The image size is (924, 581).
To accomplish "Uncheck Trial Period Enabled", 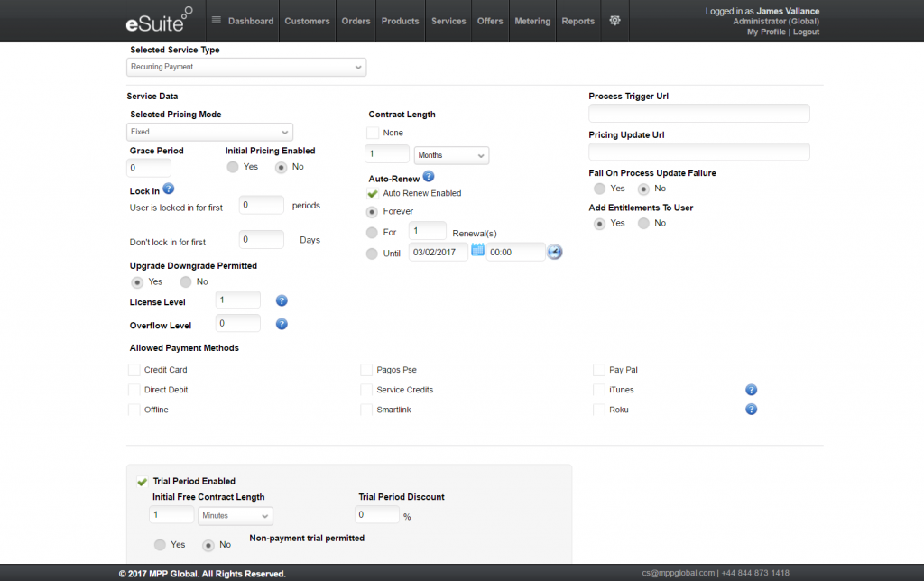I will [x=143, y=482].
